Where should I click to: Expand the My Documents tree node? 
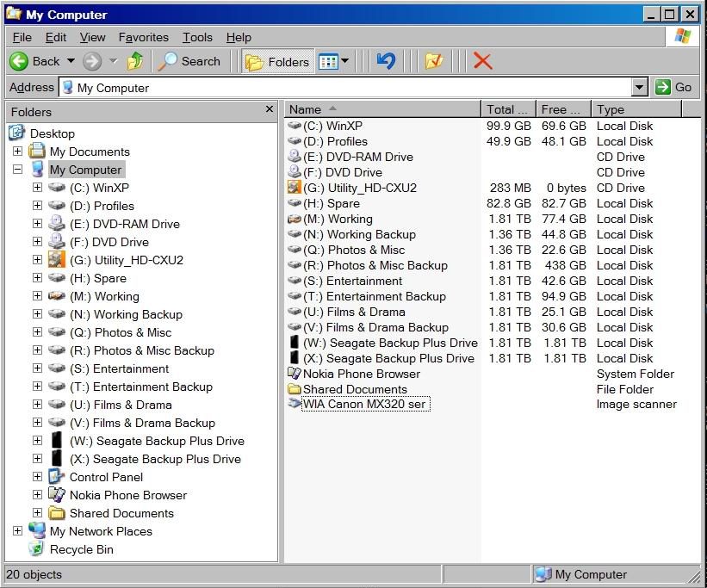point(17,151)
